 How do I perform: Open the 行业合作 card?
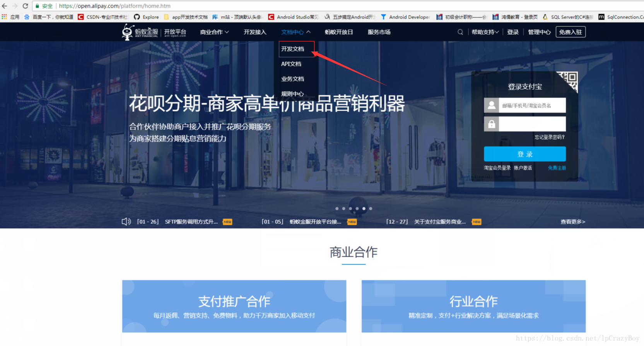(473, 306)
